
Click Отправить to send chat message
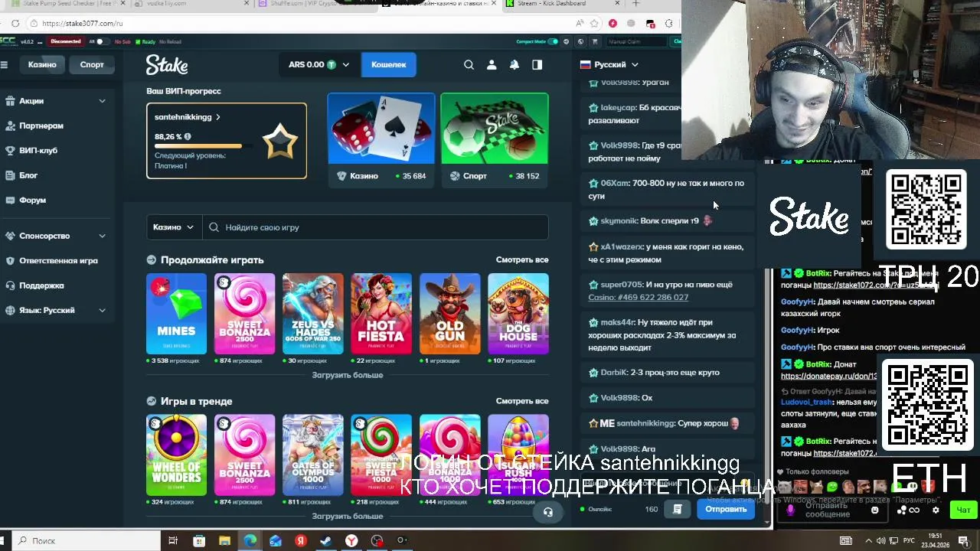click(x=726, y=509)
